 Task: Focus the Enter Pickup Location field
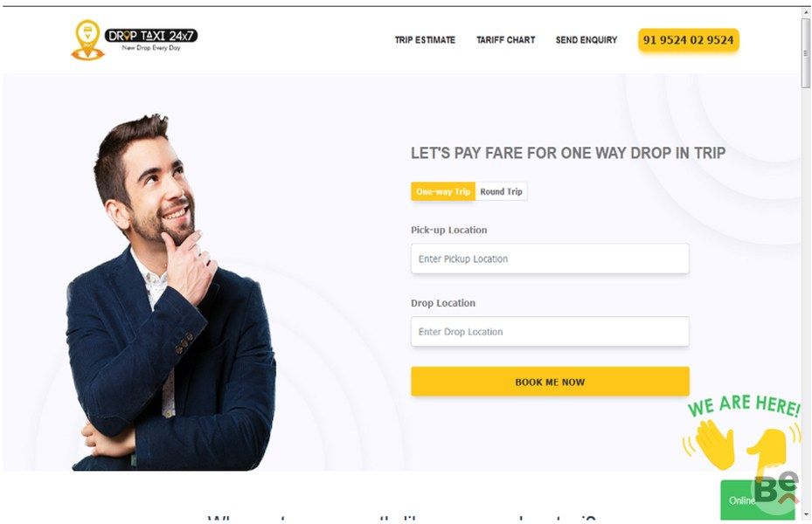pos(550,259)
